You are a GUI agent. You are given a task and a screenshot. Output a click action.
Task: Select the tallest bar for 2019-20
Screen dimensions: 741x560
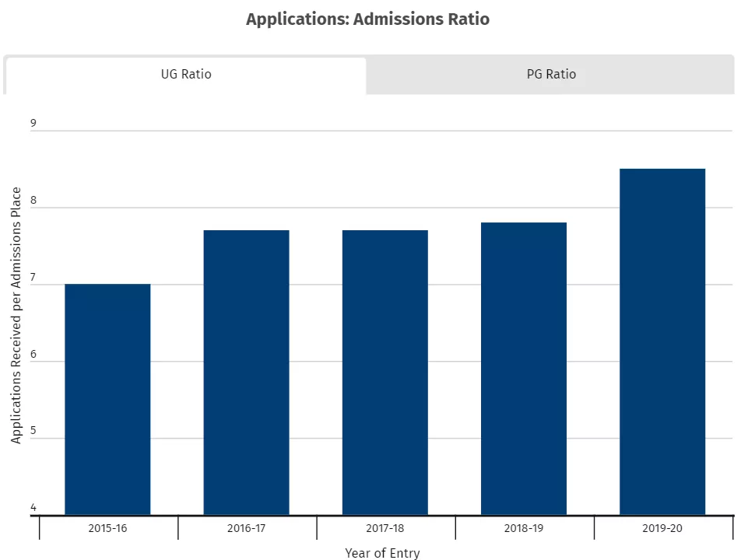(x=662, y=341)
